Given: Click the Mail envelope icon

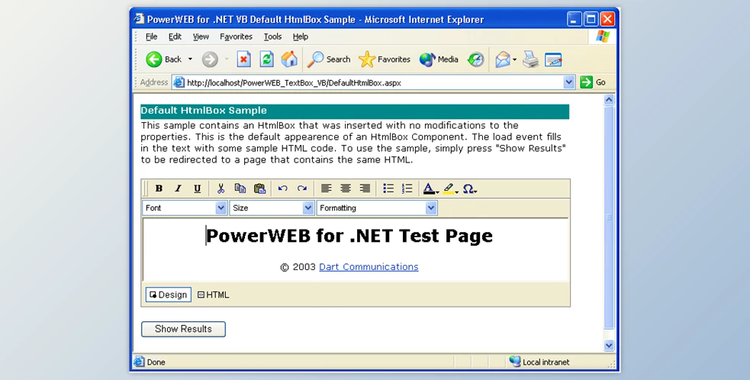Looking at the screenshot, I should click(502, 59).
